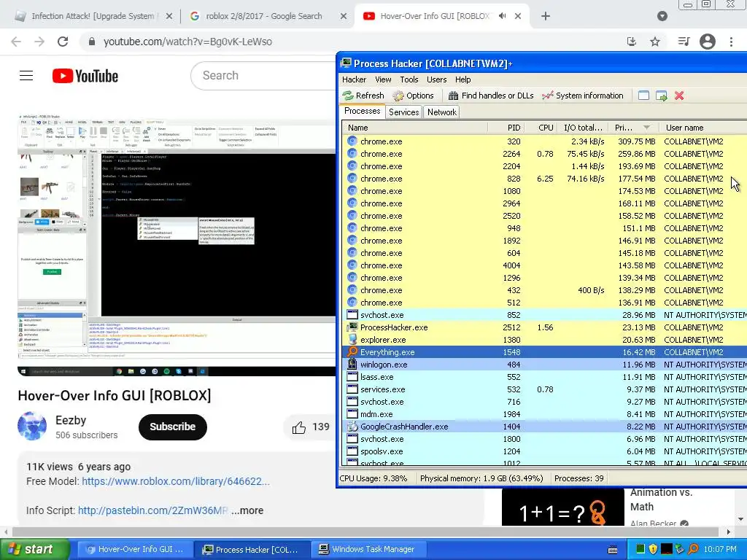Bookmark this page with star icon
747x560 pixels.
(x=655, y=42)
